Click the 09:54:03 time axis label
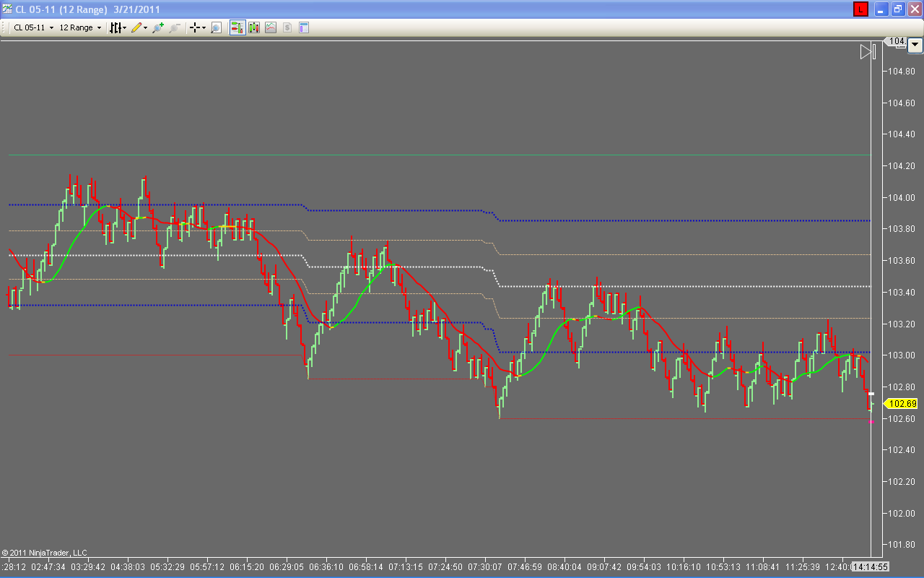The height and width of the screenshot is (578, 924). click(x=644, y=567)
